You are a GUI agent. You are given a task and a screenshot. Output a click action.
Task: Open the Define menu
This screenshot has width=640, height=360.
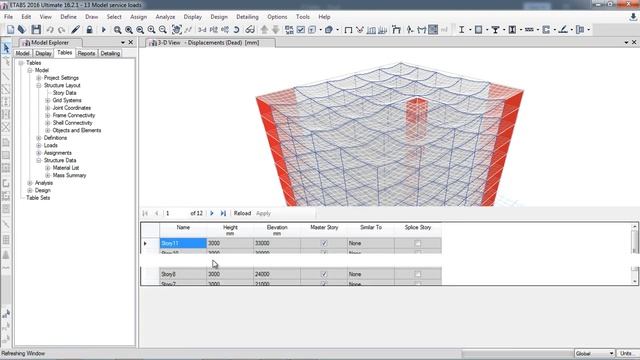69,17
